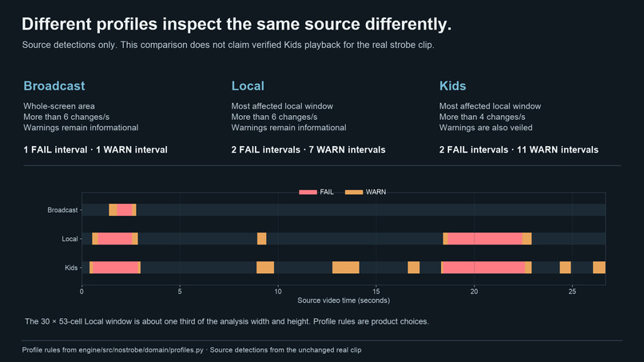Click the profiles.py footer source line
The image size is (644, 362).
(192, 350)
